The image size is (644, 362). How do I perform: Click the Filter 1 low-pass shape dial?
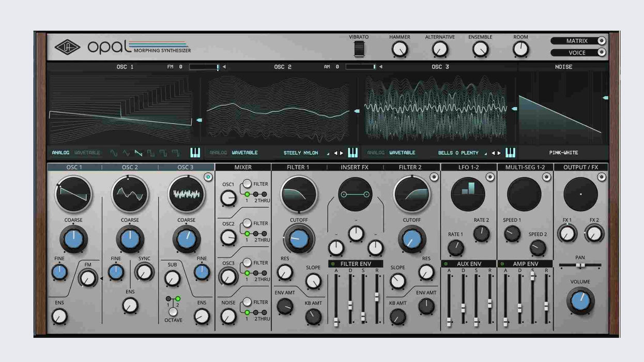(299, 194)
